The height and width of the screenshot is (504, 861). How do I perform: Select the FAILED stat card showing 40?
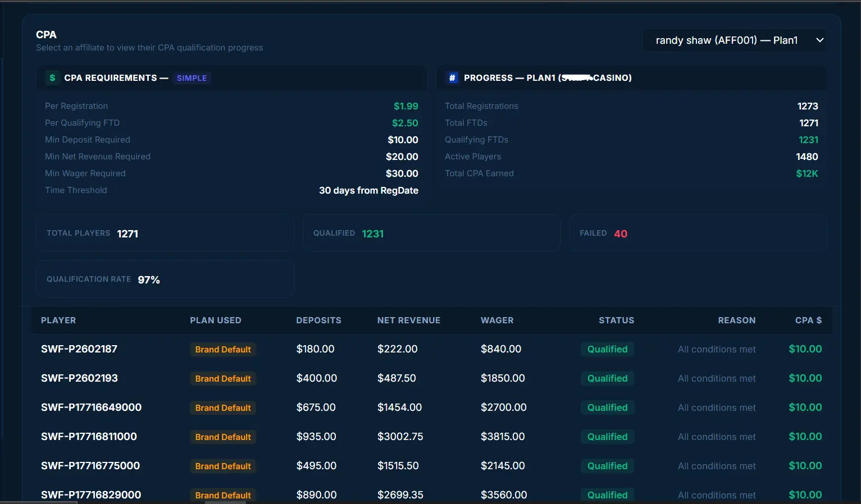[x=698, y=233]
